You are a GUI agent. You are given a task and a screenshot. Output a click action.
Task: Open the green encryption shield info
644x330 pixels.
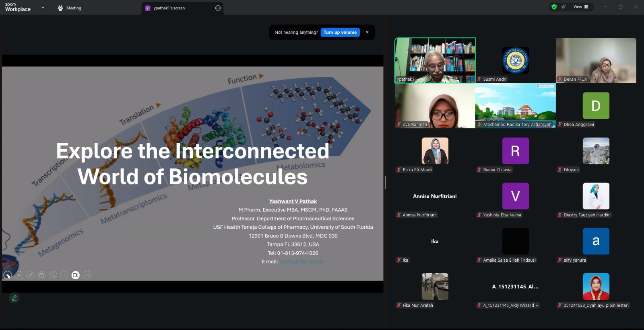[554, 7]
